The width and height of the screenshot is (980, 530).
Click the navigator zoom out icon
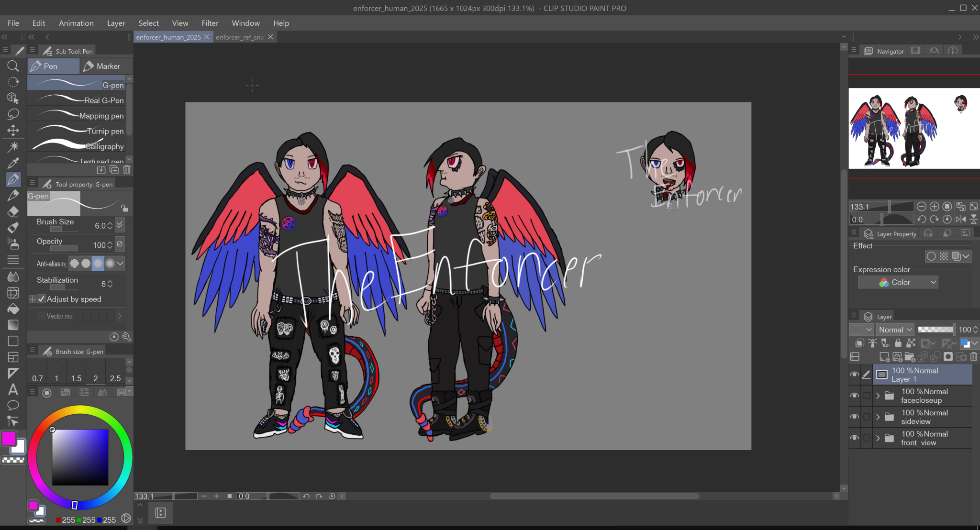(921, 207)
